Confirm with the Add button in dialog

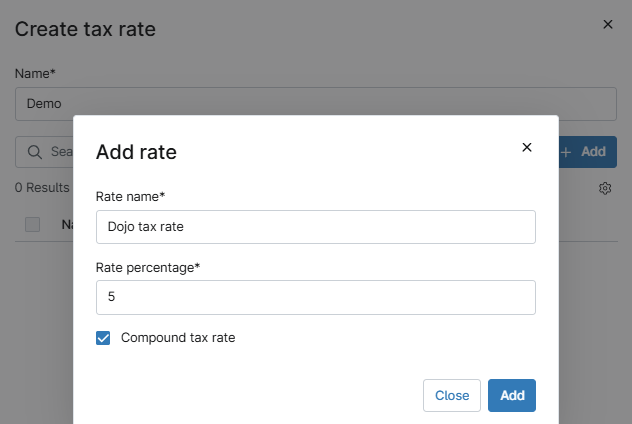(511, 395)
